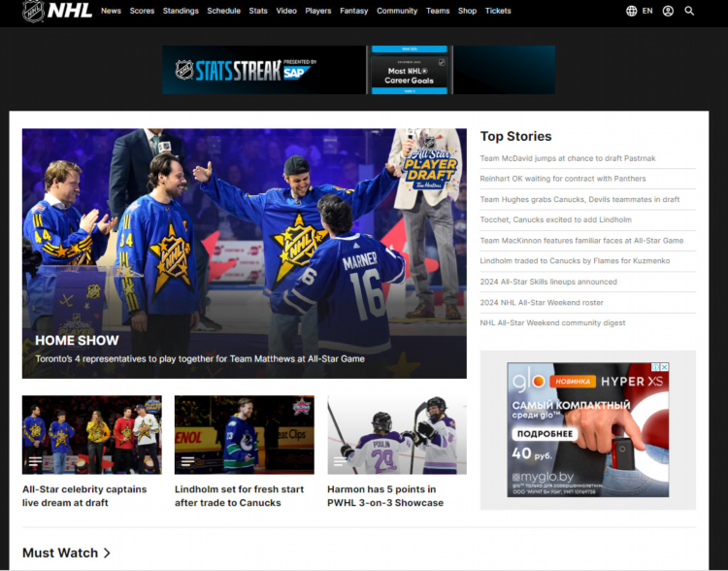Image resolution: width=728 pixels, height=571 pixels.
Task: Click the ad info icon on glo ad
Action: click(656, 367)
